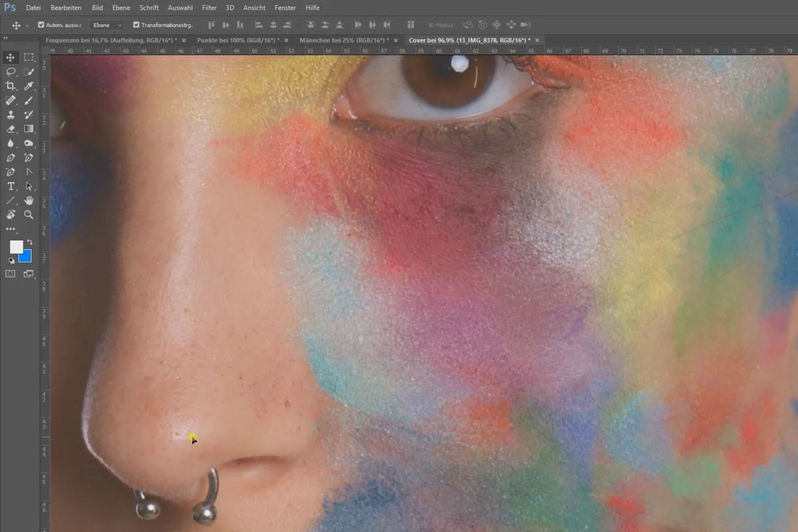Align horizontal centers in options bar

pos(273,25)
